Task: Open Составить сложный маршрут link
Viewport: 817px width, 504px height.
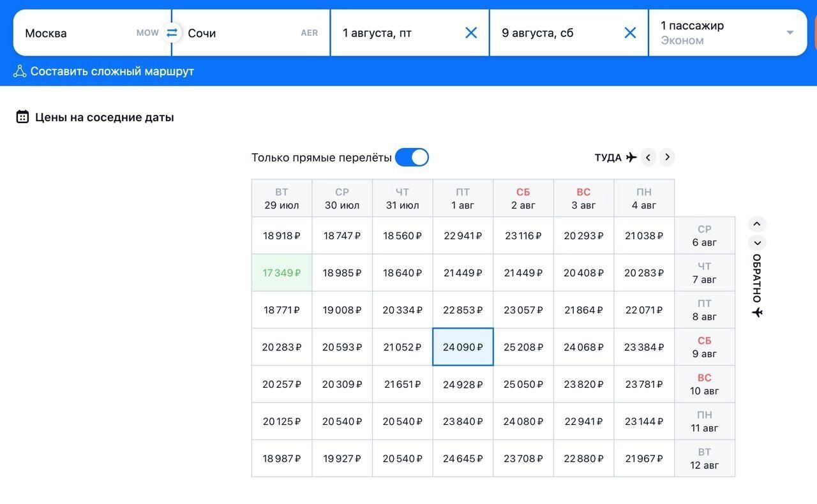Action: click(x=112, y=71)
